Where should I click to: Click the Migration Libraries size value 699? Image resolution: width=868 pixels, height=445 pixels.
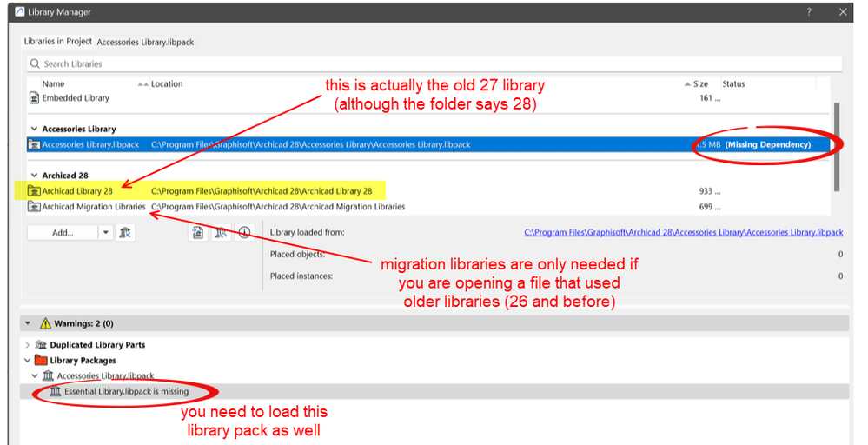(x=710, y=207)
